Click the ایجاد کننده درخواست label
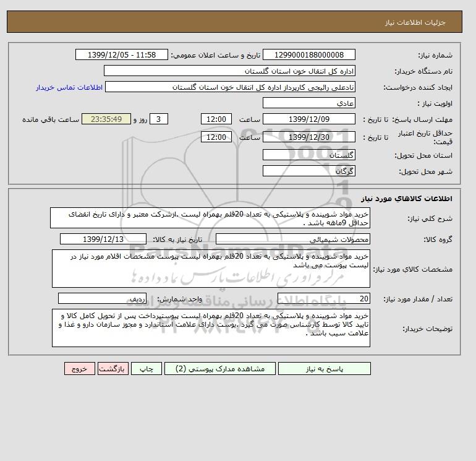Image resolution: width=476 pixels, height=461 pixels. 418,87
